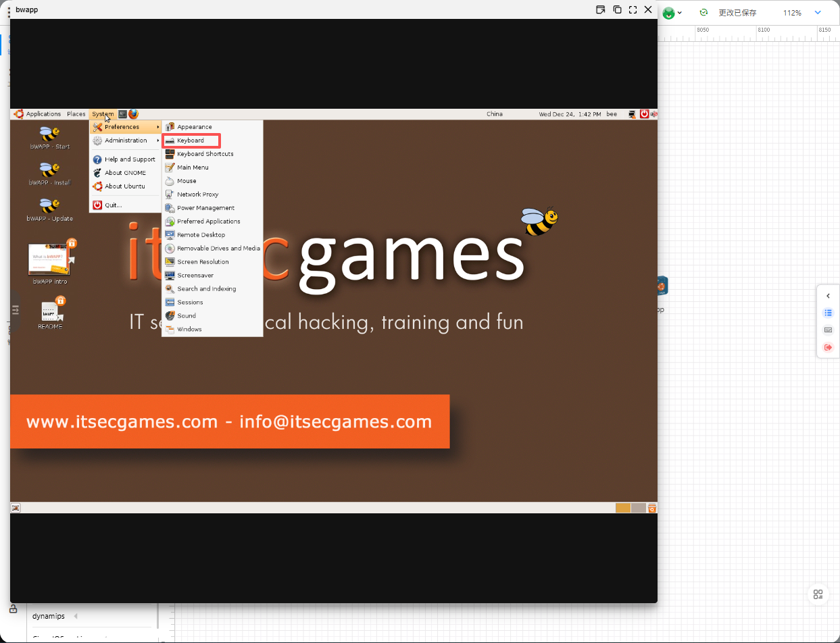Open Removable Drives and Media entry
This screenshot has height=643, width=840.
coord(212,249)
